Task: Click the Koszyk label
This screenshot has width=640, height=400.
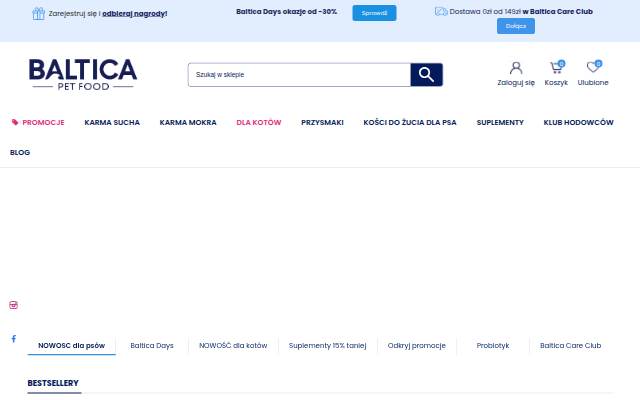Action: click(556, 82)
